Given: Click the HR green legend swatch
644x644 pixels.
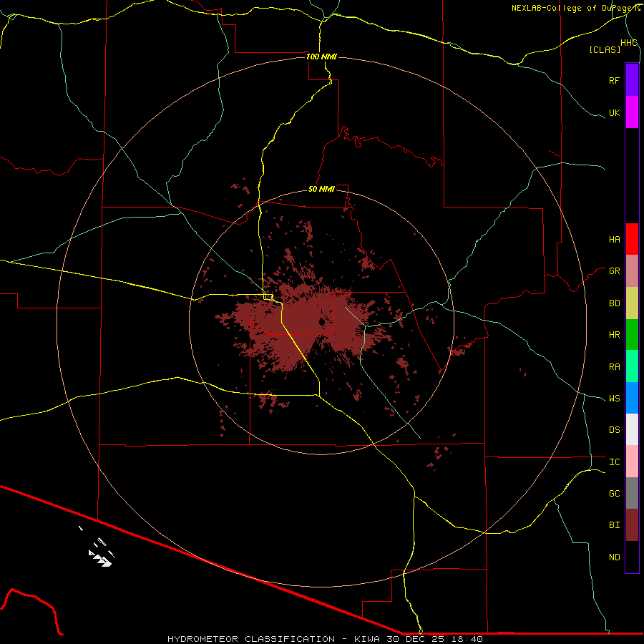Looking at the screenshot, I should pos(632,335).
